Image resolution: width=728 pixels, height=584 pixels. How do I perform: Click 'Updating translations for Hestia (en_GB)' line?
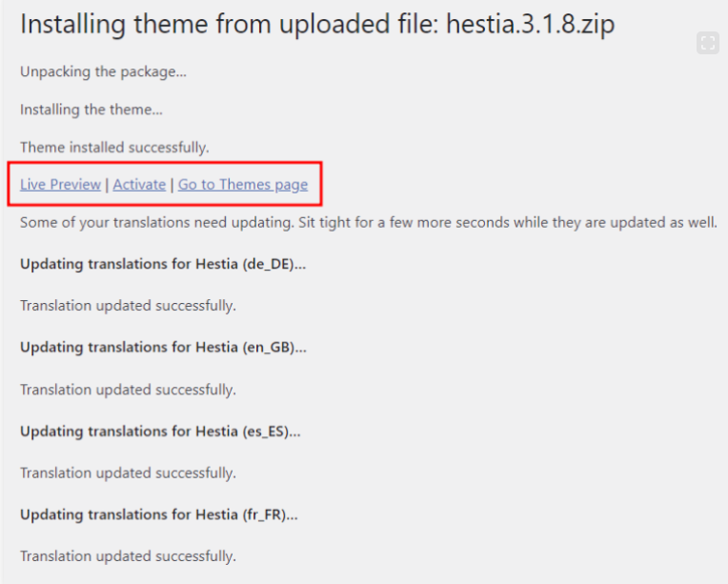click(x=164, y=347)
